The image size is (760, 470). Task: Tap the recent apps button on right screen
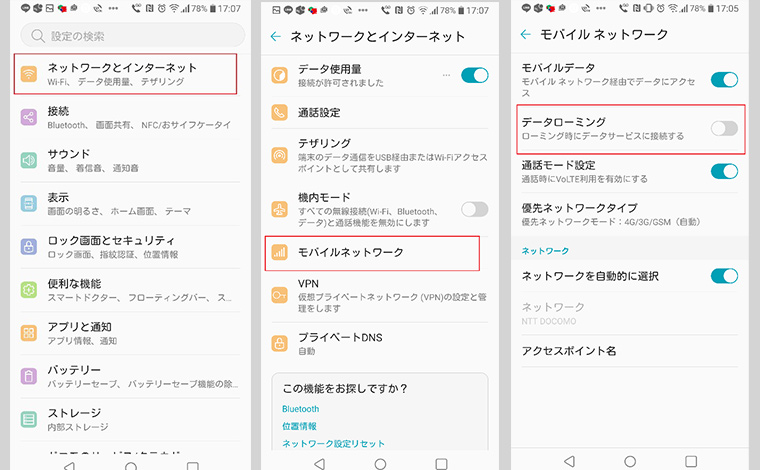[691, 461]
